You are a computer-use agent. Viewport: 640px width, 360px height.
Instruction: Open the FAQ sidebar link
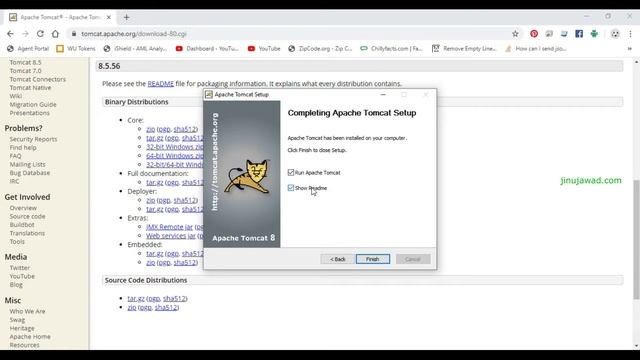tap(16, 156)
